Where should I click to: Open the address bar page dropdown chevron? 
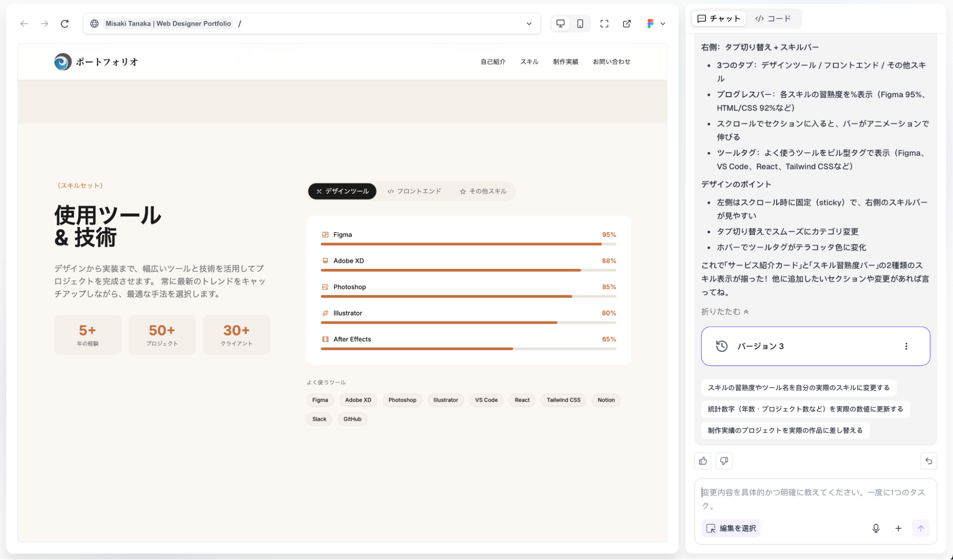pos(529,23)
